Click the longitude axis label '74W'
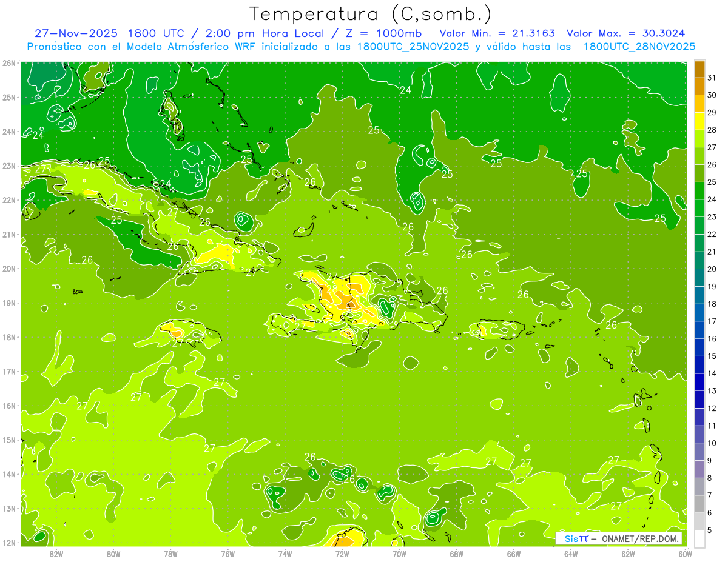Image resolution: width=728 pixels, height=562 pixels. click(285, 554)
